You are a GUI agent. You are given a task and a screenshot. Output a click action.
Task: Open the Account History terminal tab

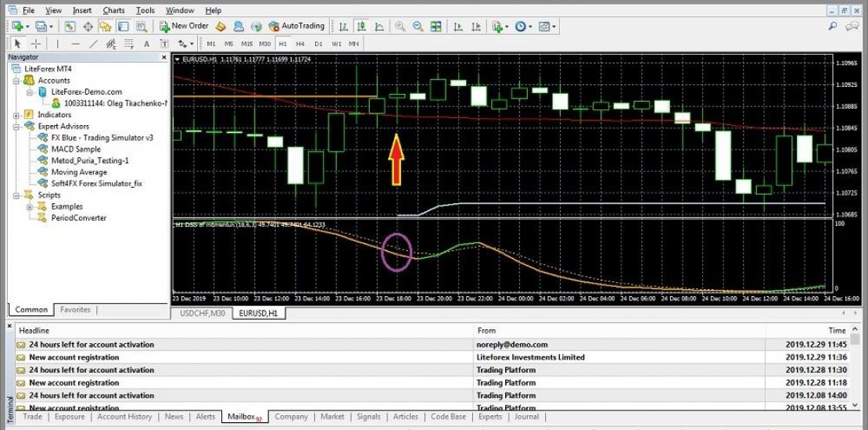(124, 417)
